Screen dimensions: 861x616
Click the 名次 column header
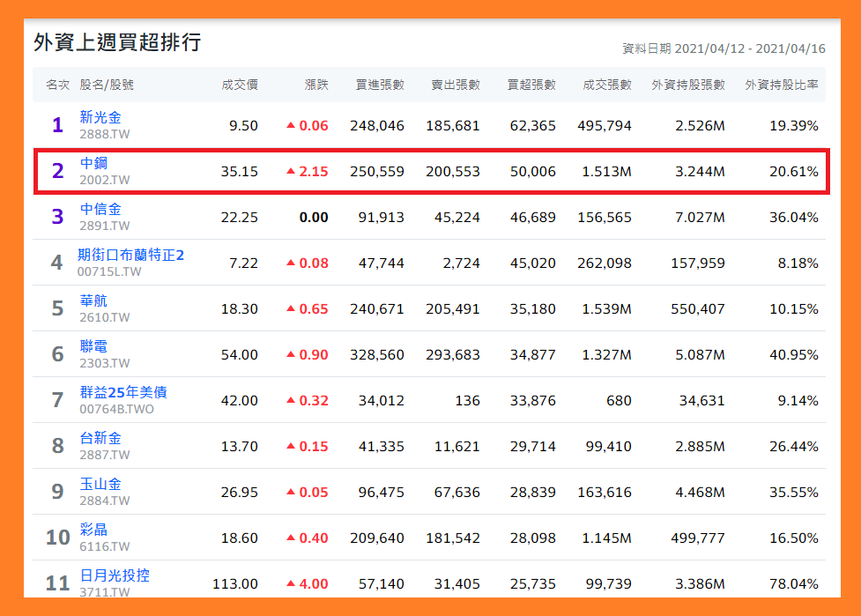57,85
